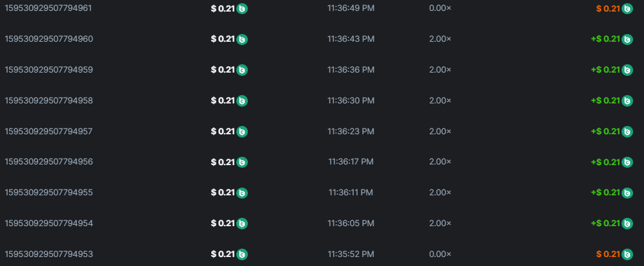
Task: Open bet ID 159530929507794960
Action: [49, 39]
